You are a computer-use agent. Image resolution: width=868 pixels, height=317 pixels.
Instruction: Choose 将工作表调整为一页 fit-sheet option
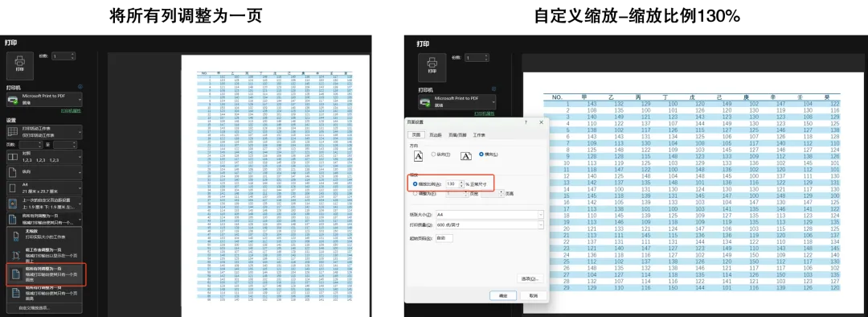pyautogui.click(x=44, y=254)
